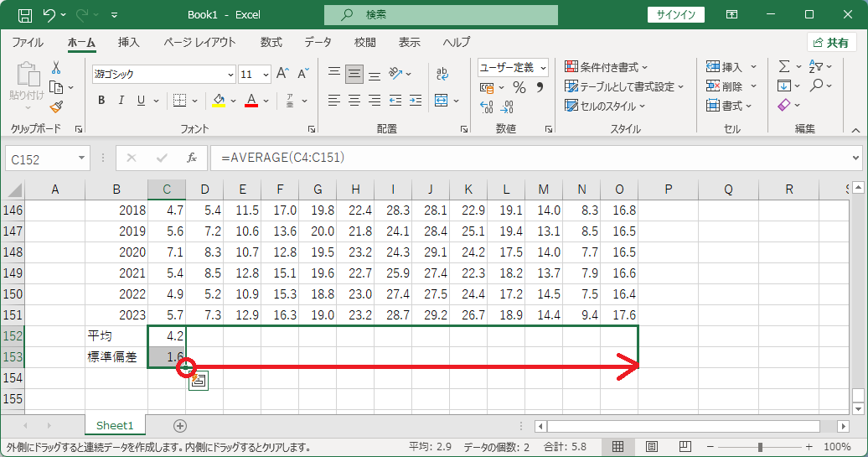The image size is (868, 457).
Task: Open the font size 11 dropdown
Action: click(x=266, y=75)
